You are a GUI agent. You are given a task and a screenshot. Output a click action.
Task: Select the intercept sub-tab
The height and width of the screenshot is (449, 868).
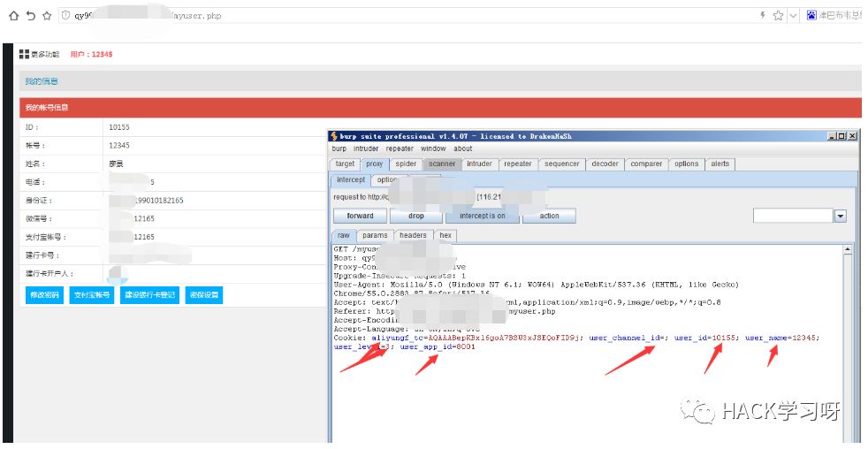click(x=351, y=180)
